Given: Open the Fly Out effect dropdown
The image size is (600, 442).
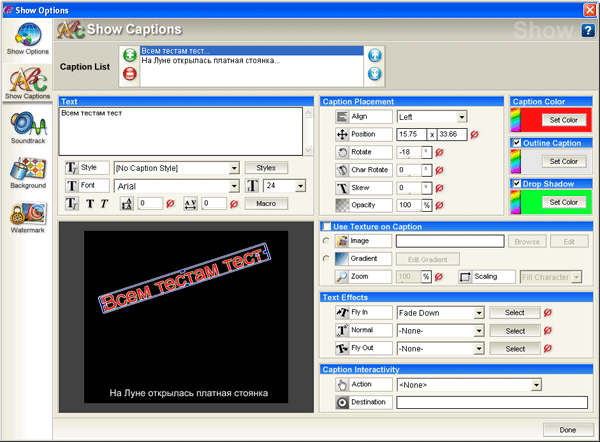Looking at the screenshot, I should 479,349.
